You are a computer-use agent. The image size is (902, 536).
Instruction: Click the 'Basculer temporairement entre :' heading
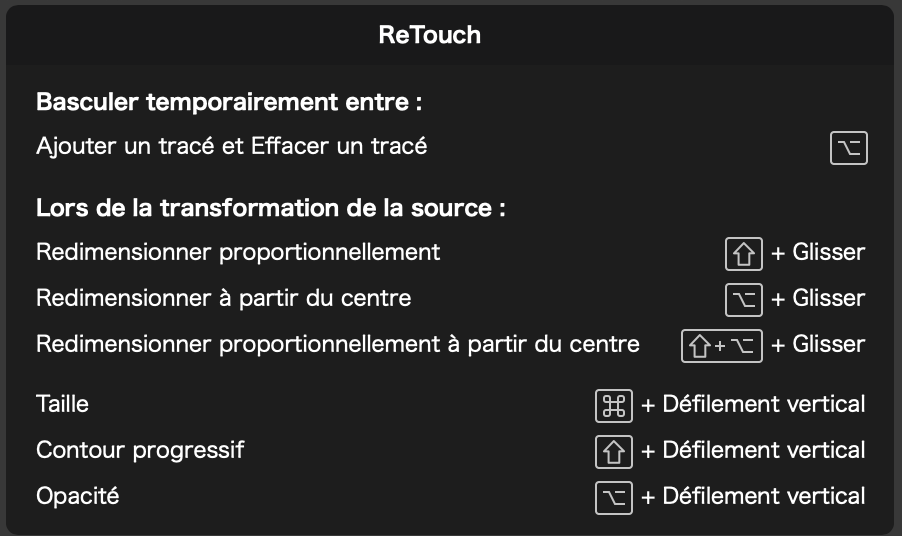[x=229, y=102]
